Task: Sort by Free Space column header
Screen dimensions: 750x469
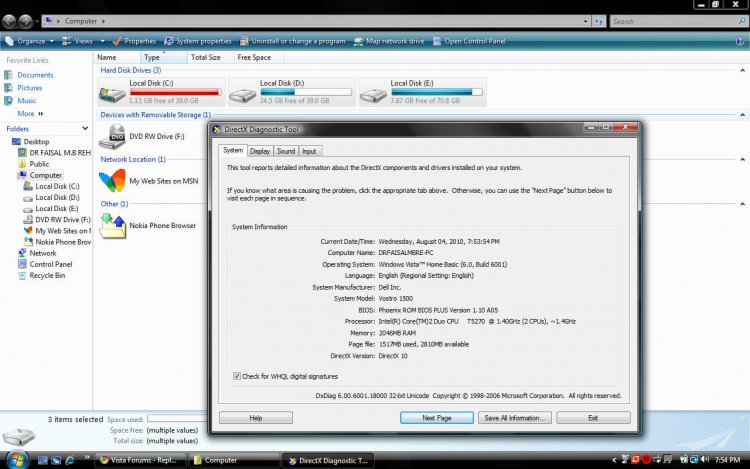Action: [x=259, y=57]
